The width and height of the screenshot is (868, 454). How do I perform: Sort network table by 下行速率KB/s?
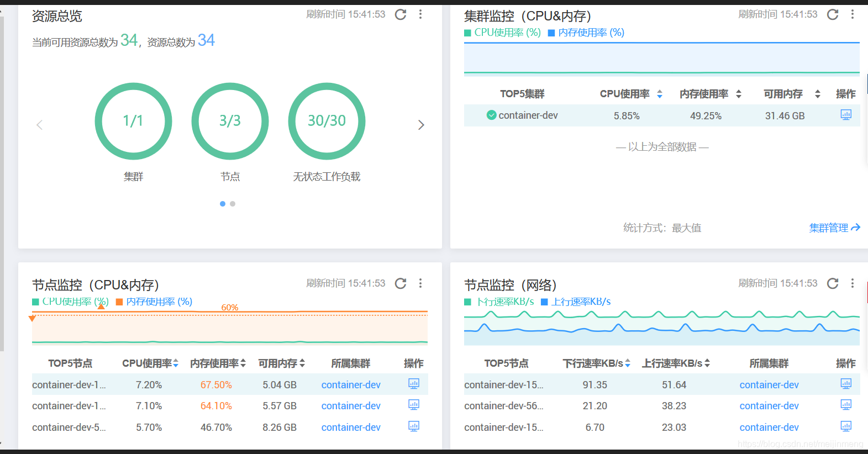pyautogui.click(x=628, y=363)
